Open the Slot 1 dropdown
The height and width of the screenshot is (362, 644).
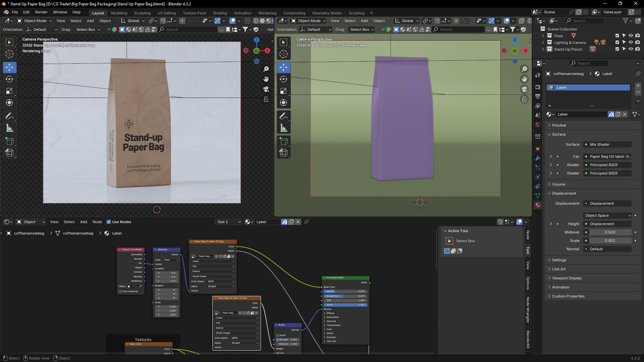(228, 222)
